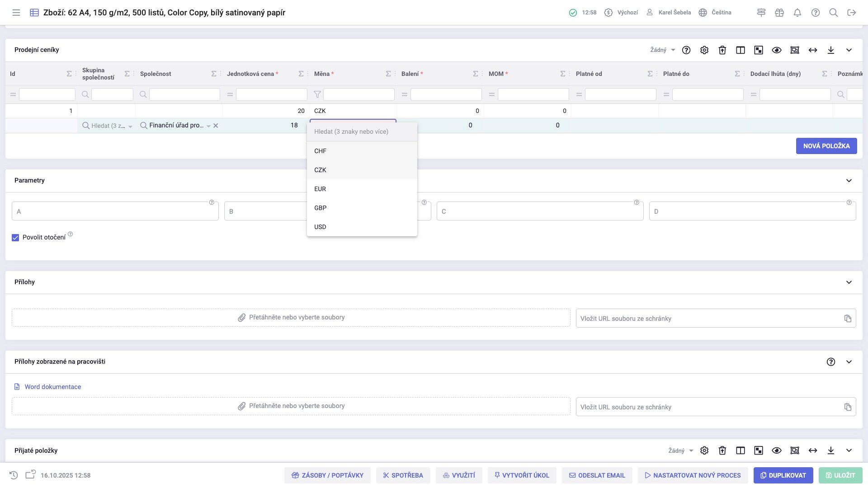Open Word dokumentace attachment link
Image resolution: width=868 pixels, height=488 pixels.
[x=52, y=387]
